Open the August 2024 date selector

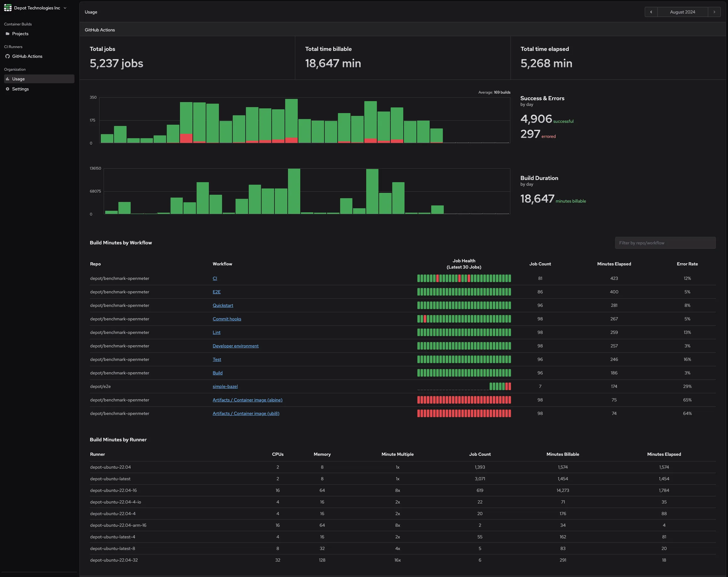point(682,12)
